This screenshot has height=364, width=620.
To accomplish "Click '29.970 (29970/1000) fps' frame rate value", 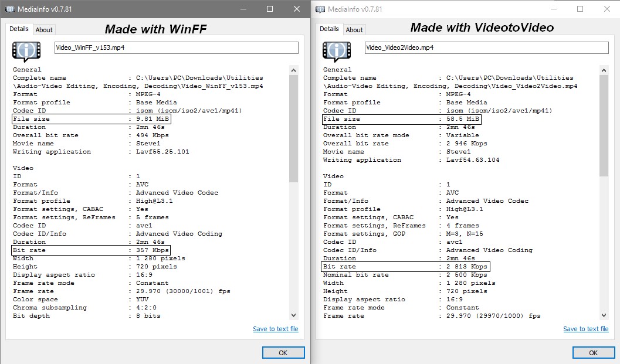I will tap(493, 316).
